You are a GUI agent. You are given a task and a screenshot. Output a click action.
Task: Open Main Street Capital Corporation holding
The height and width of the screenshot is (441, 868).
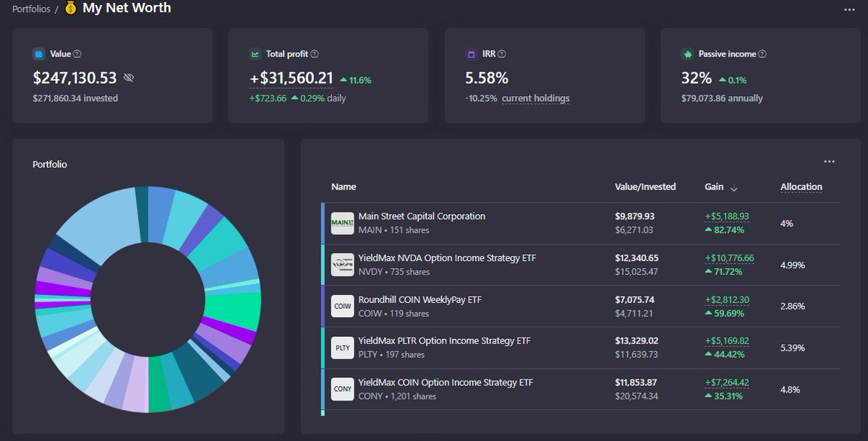click(x=422, y=216)
